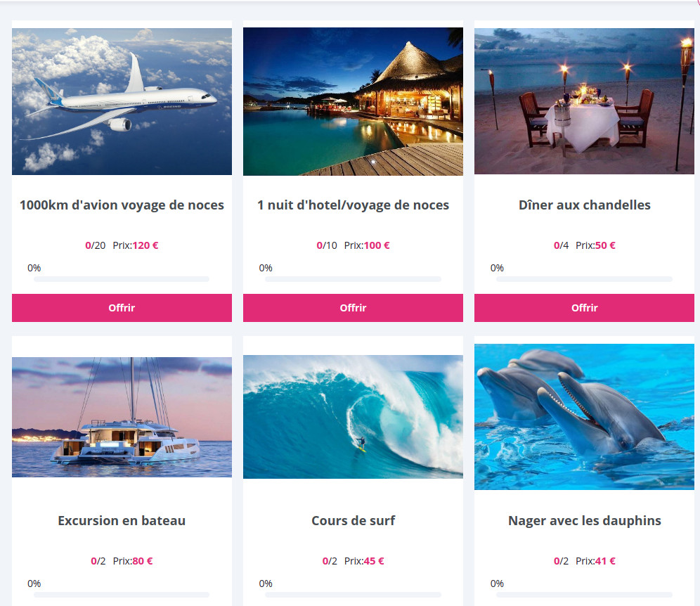The image size is (700, 606).
Task: Open Nager avec les dauphins heading
Action: click(584, 521)
